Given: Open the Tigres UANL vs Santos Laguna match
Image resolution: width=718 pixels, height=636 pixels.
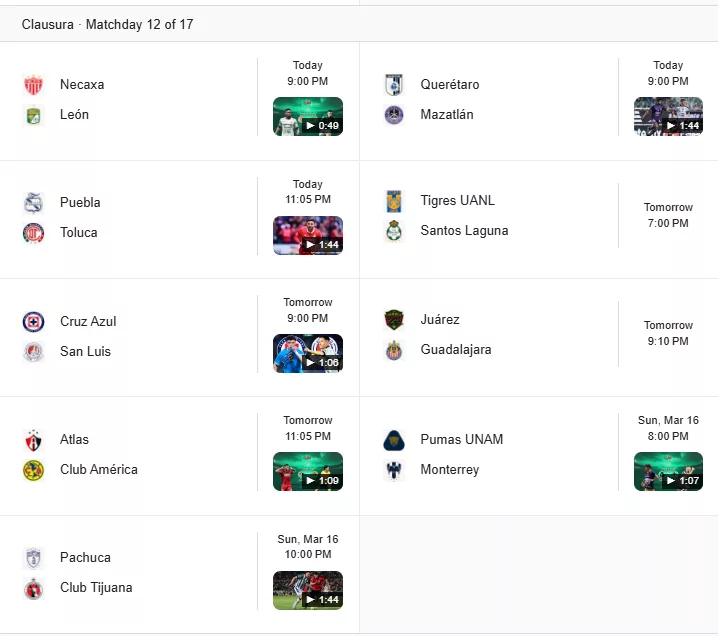Looking at the screenshot, I should (464, 216).
